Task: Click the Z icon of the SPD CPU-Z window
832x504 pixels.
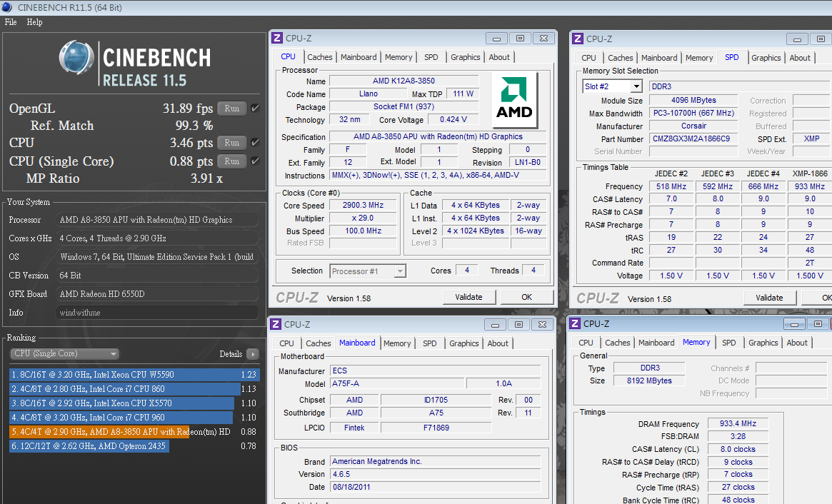Action: [x=577, y=39]
